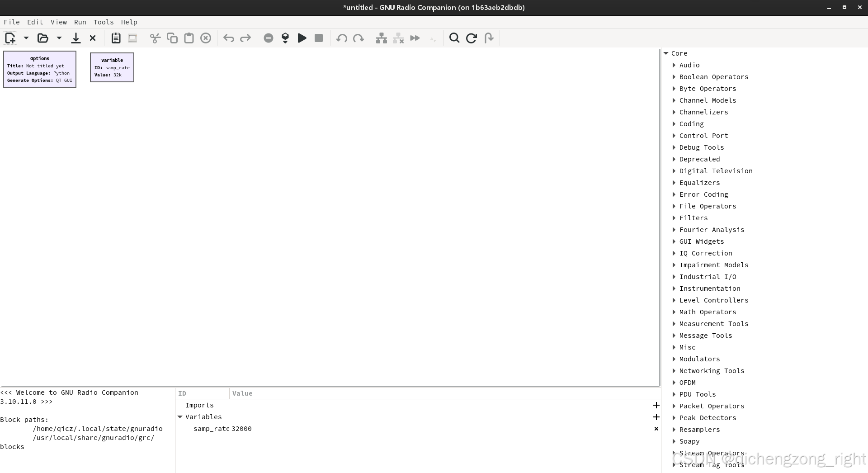
Task: Disable the selected blocks
Action: point(398,38)
